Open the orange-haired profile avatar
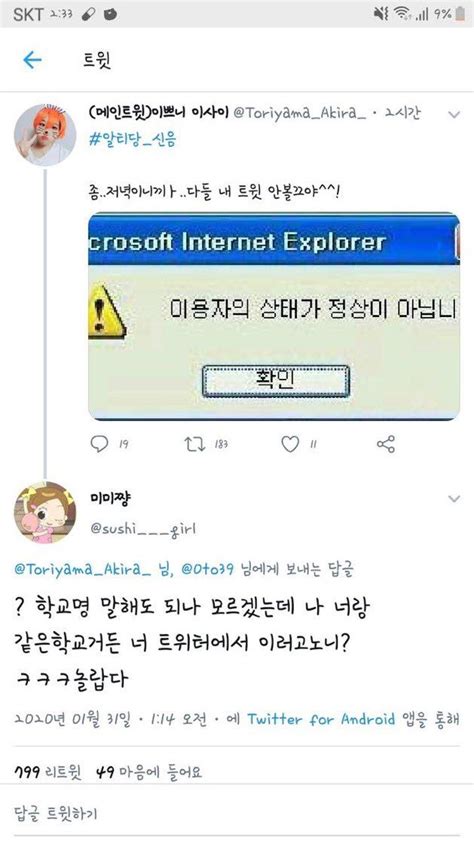 45,135
